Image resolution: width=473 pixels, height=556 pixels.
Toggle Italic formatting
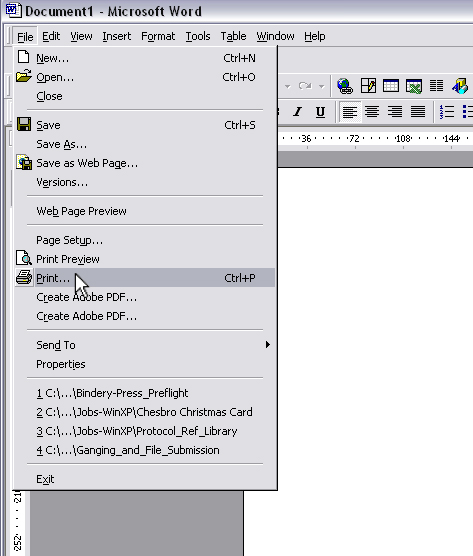point(298,112)
